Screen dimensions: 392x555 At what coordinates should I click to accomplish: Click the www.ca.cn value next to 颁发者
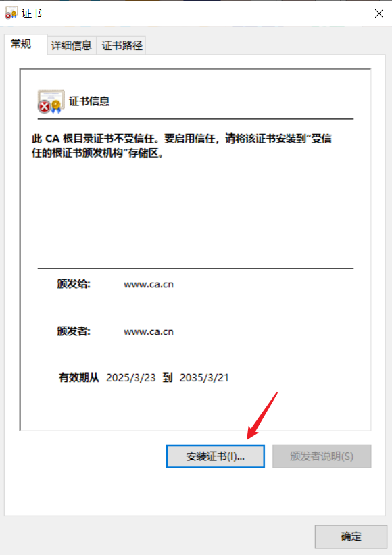[x=149, y=332]
